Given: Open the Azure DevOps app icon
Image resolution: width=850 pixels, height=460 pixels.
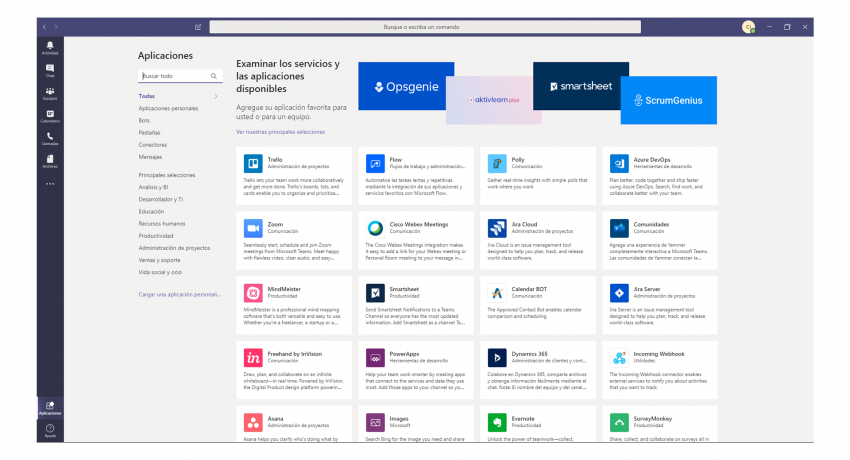Looking at the screenshot, I should 619,163.
